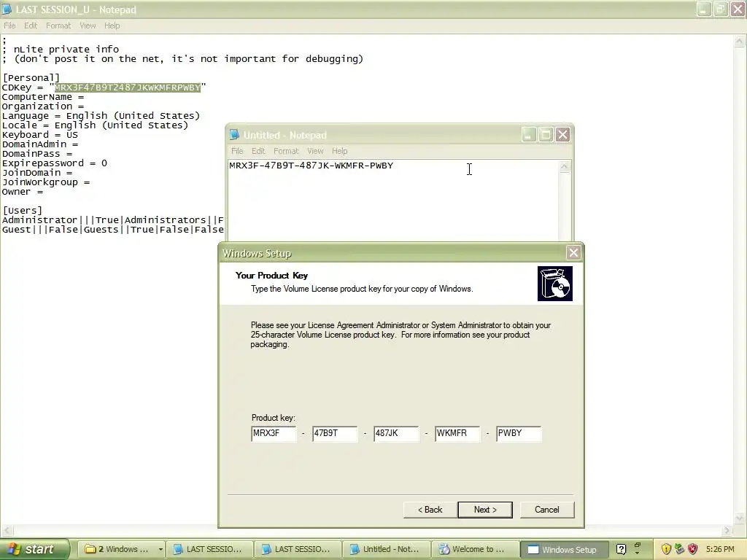Minimize the Untitled Notepad window
The width and height of the screenshot is (747, 560).
[528, 135]
